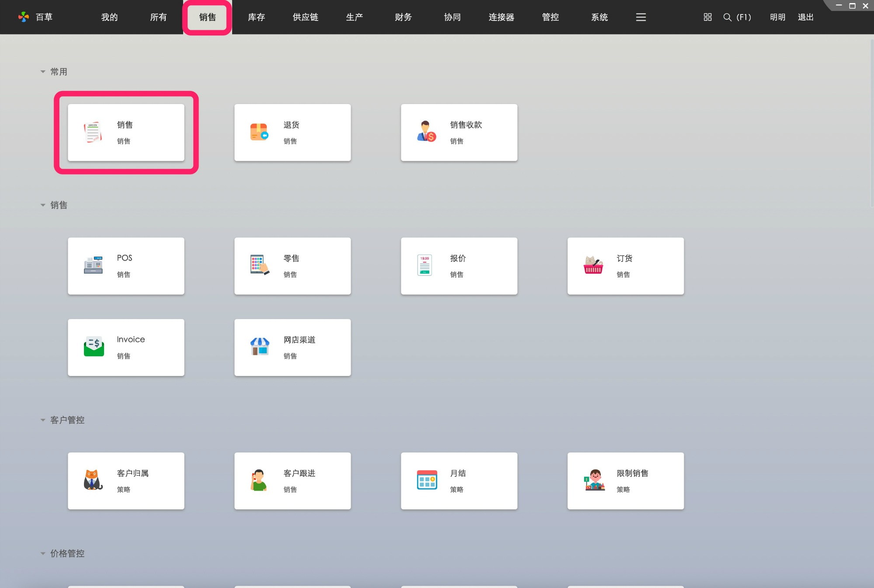Screen dimensions: 874x588
Task: Open the grid layout icon
Action: tap(707, 17)
